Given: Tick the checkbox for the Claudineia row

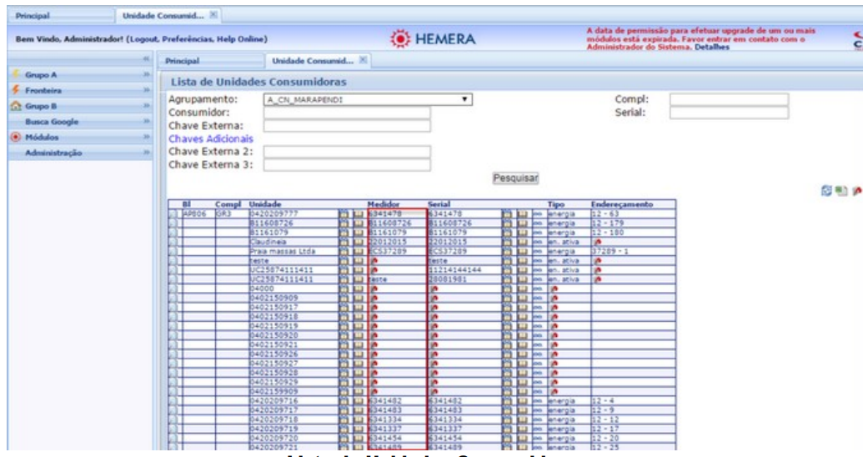Looking at the screenshot, I should click(173, 242).
